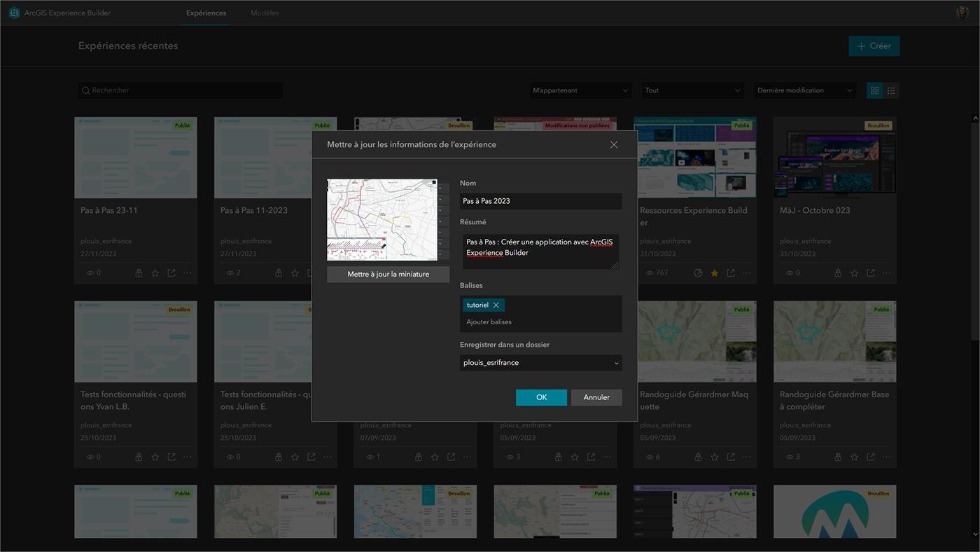
Task: Open user profile avatar
Action: [x=962, y=13]
